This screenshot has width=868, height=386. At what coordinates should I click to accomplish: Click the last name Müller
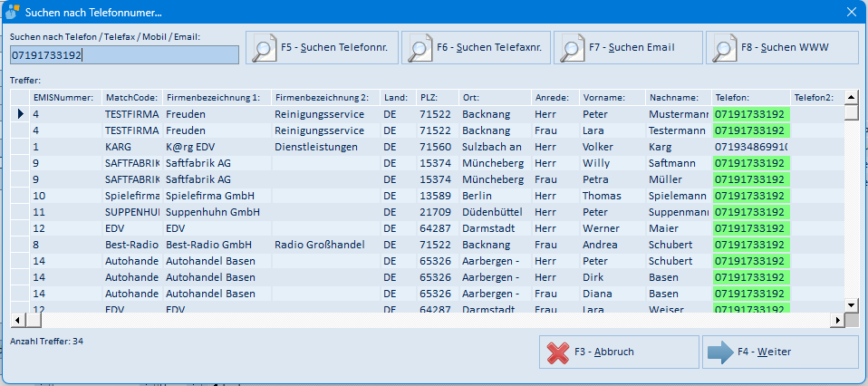679,179
